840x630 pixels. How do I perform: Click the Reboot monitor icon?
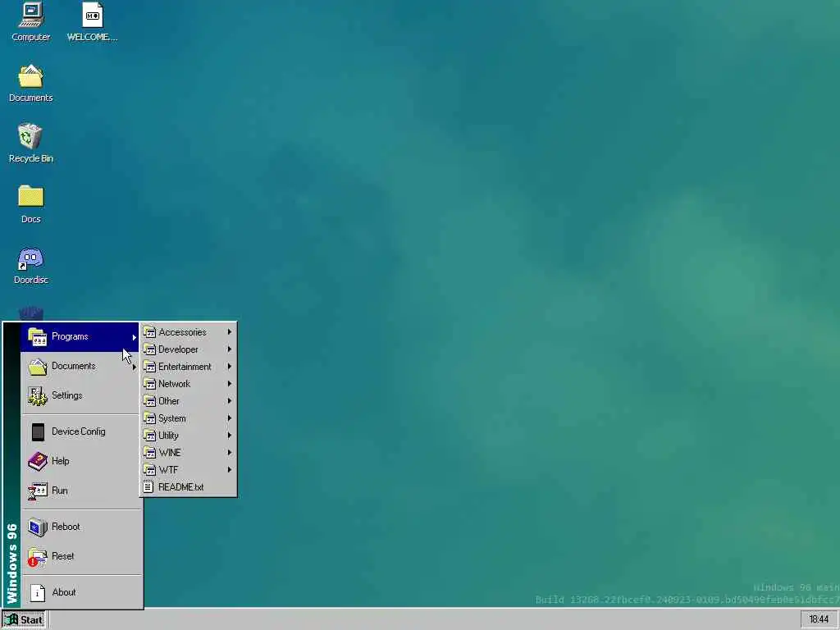38,527
